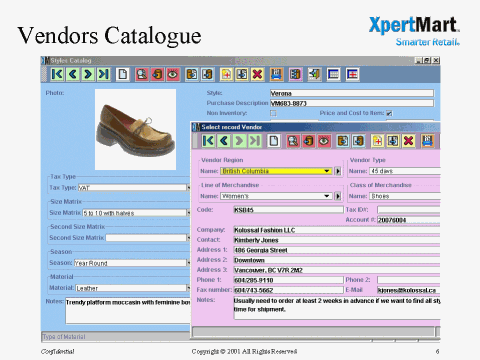Create new blank record in Styles Catalog
The image size is (480, 360).
point(122,74)
